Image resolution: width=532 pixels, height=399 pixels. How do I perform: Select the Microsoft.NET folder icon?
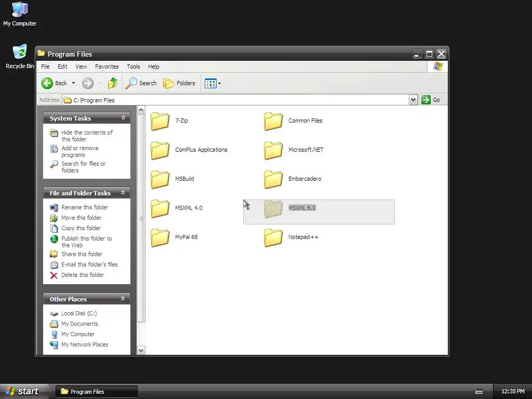click(273, 150)
